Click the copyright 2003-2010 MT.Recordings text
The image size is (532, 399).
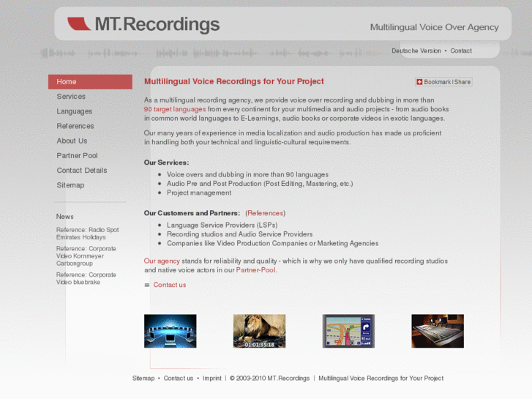(x=270, y=379)
